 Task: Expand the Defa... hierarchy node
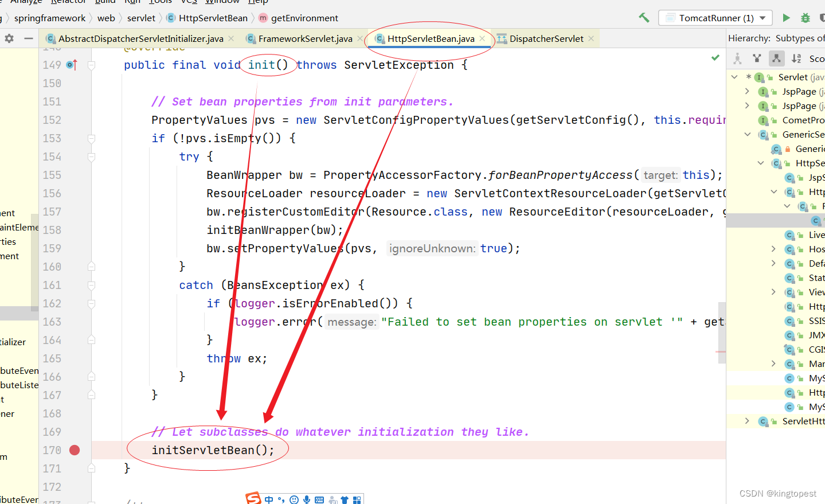pos(773,263)
